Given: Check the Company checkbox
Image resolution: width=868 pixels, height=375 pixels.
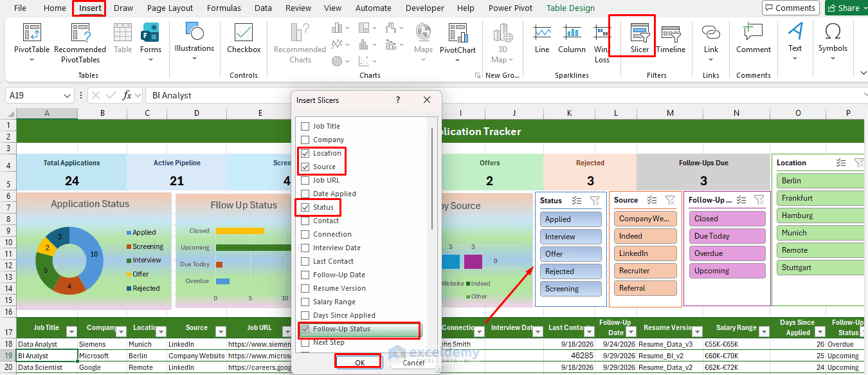Looking at the screenshot, I should [305, 140].
